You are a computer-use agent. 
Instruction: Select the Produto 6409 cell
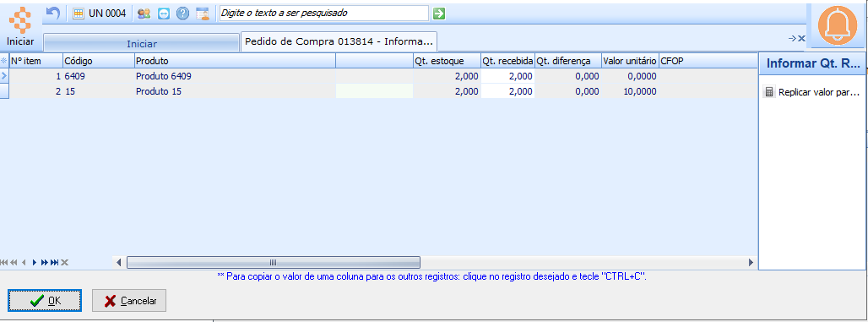click(236, 76)
